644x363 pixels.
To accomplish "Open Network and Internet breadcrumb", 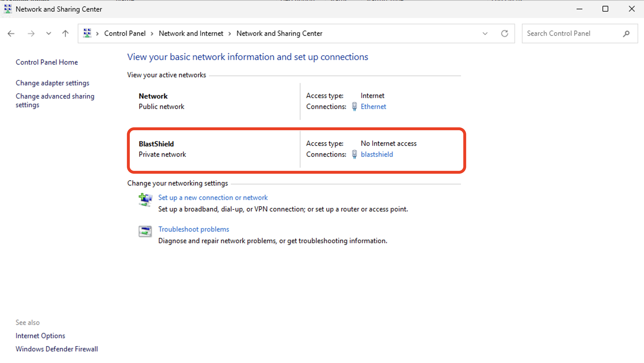I will tap(191, 33).
